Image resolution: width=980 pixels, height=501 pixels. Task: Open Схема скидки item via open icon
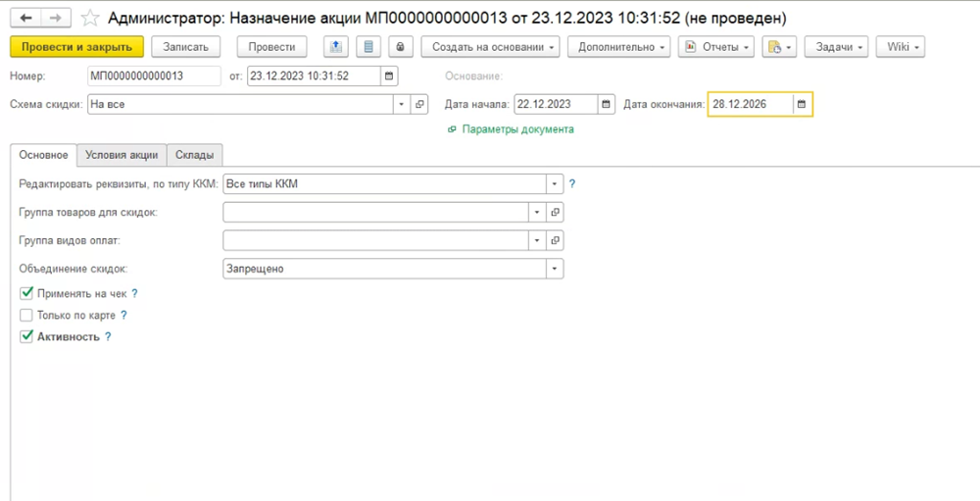tap(419, 104)
